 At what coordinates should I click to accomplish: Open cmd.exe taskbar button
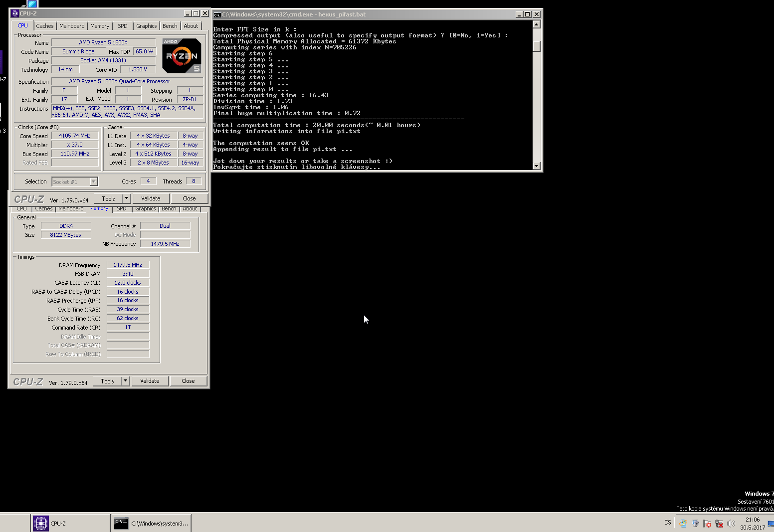click(x=151, y=523)
